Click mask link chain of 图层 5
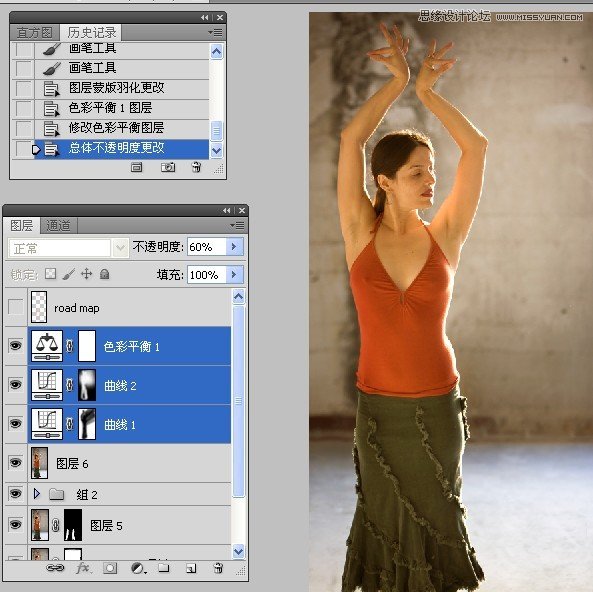Image resolution: width=593 pixels, height=592 pixels. (56, 525)
